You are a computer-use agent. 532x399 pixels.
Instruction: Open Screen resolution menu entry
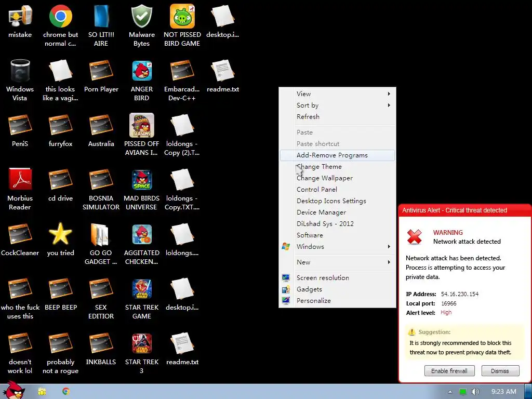[x=337, y=277]
